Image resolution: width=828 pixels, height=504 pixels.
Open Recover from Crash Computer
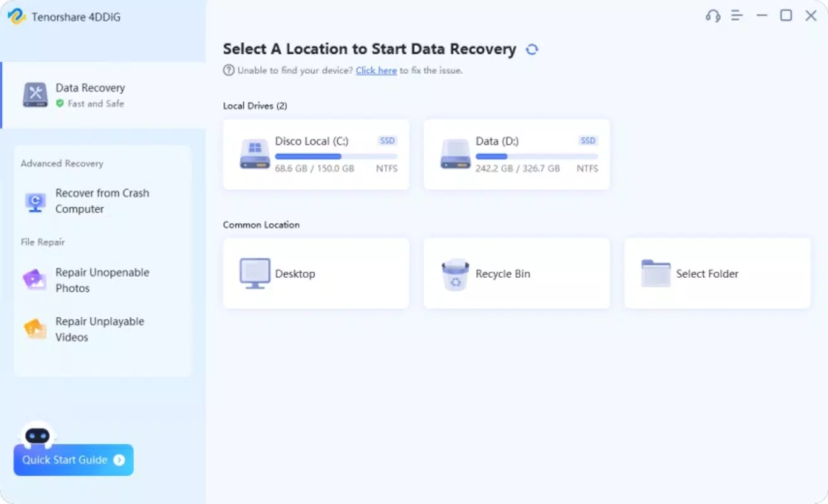tap(102, 201)
